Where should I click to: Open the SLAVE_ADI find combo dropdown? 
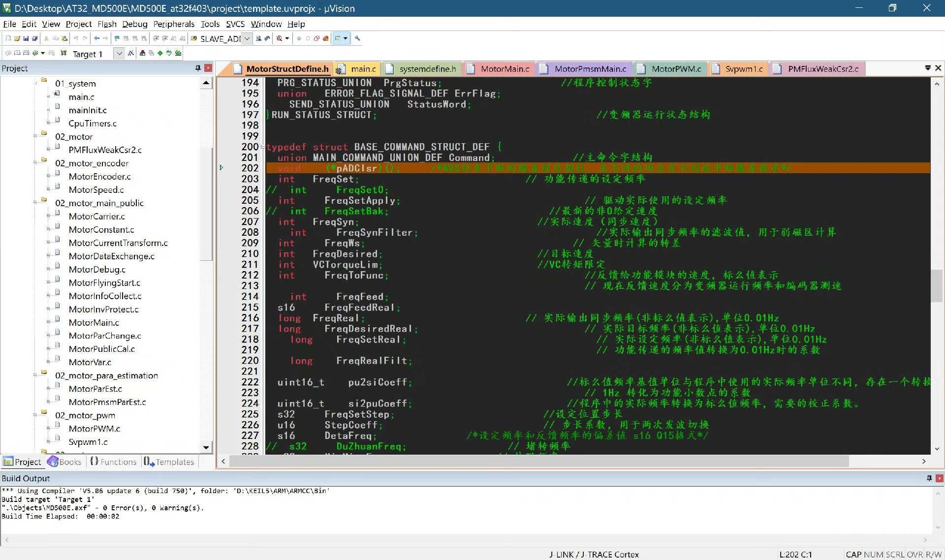tap(247, 38)
